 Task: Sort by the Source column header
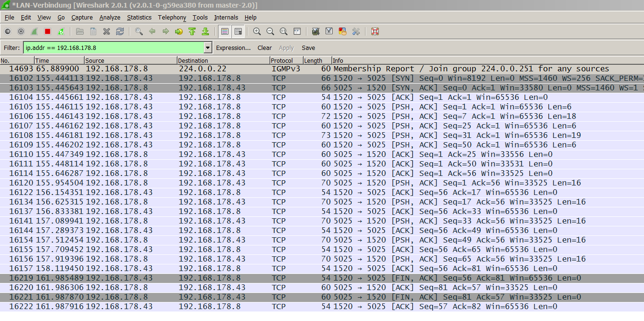pyautogui.click(x=131, y=60)
